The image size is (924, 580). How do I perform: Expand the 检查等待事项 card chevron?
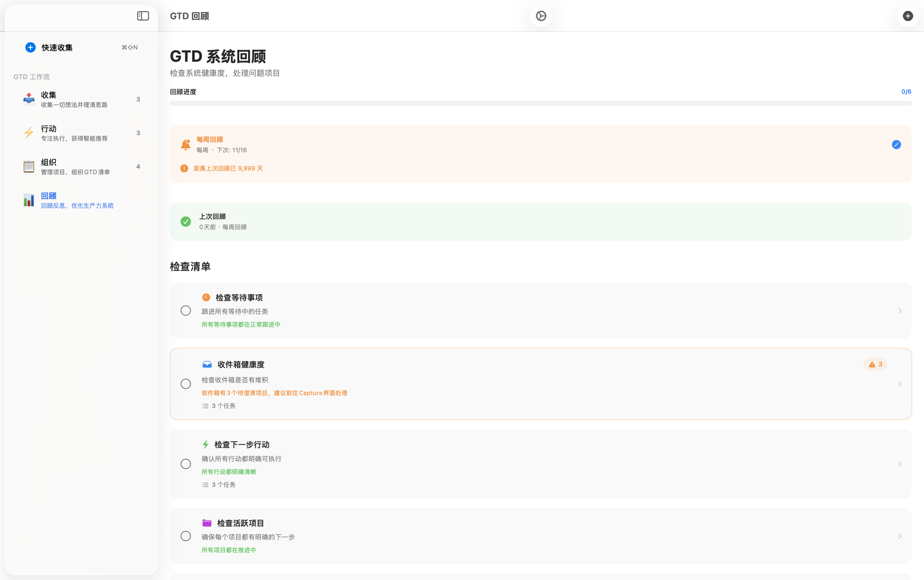[x=900, y=310]
